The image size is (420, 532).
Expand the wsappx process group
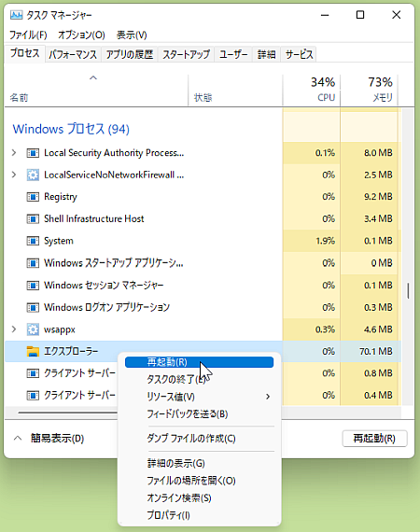coord(14,329)
